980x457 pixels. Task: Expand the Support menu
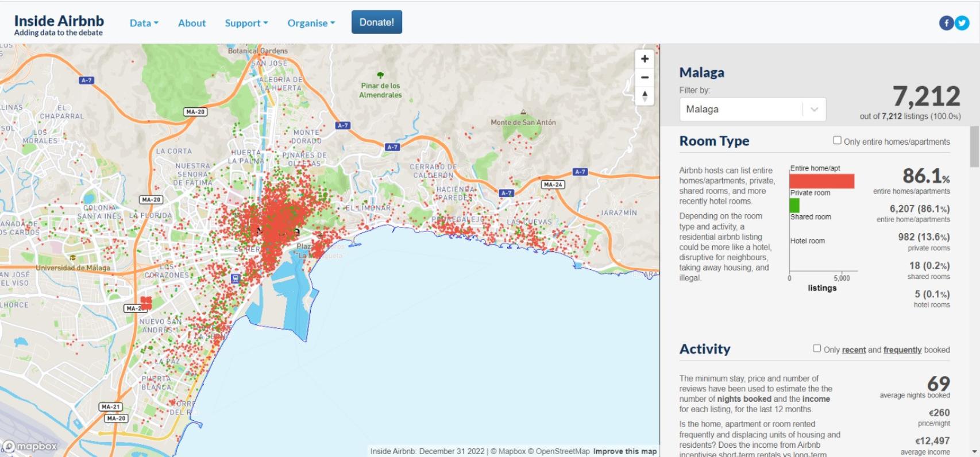click(x=246, y=23)
